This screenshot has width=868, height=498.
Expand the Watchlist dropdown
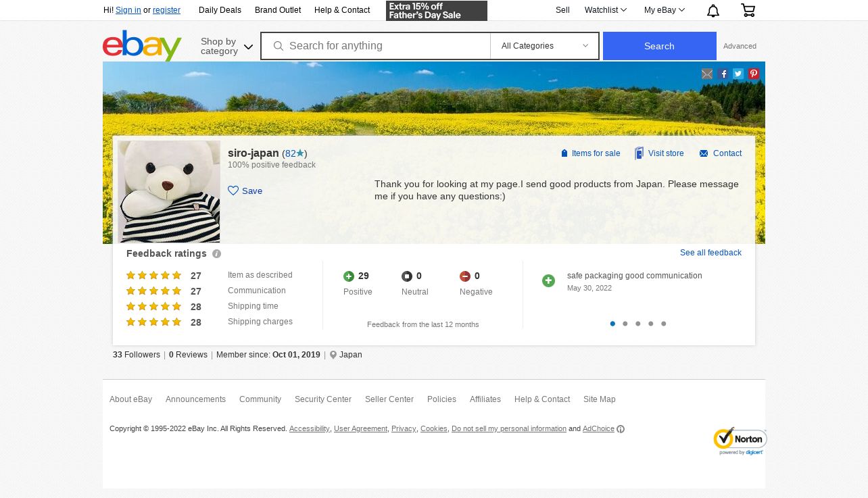click(605, 10)
